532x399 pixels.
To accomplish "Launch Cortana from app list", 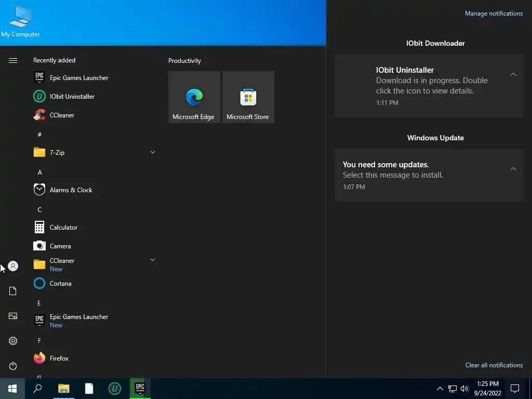I will pyautogui.click(x=95, y=283).
